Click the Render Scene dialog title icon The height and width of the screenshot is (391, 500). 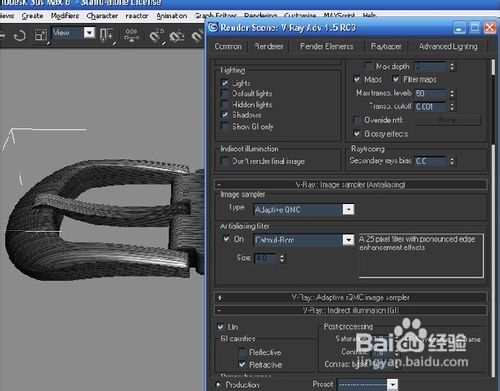[213, 27]
